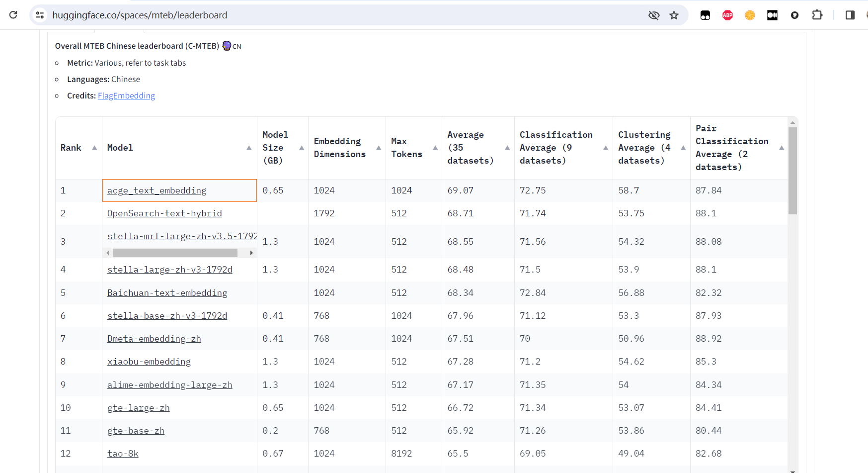Open the Adblock Plus extension
868x473 pixels.
(x=727, y=15)
